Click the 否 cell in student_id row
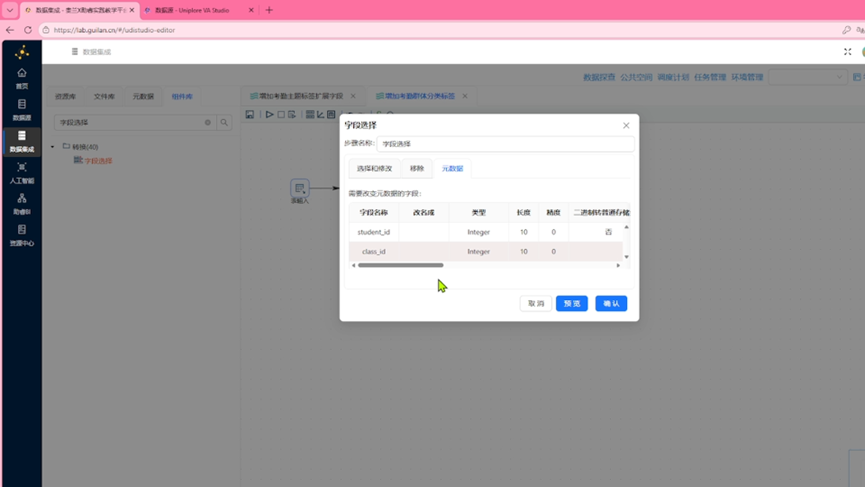865x487 pixels. [608, 232]
